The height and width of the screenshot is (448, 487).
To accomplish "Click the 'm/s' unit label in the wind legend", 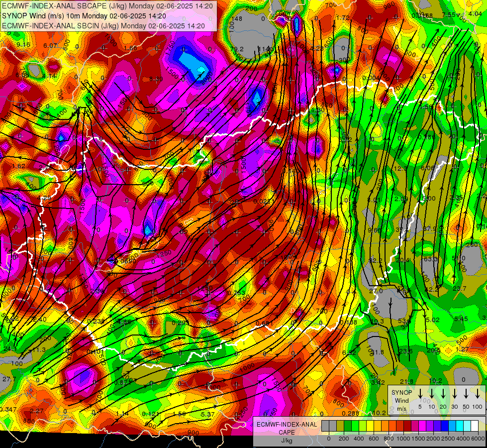I will coord(401,408).
